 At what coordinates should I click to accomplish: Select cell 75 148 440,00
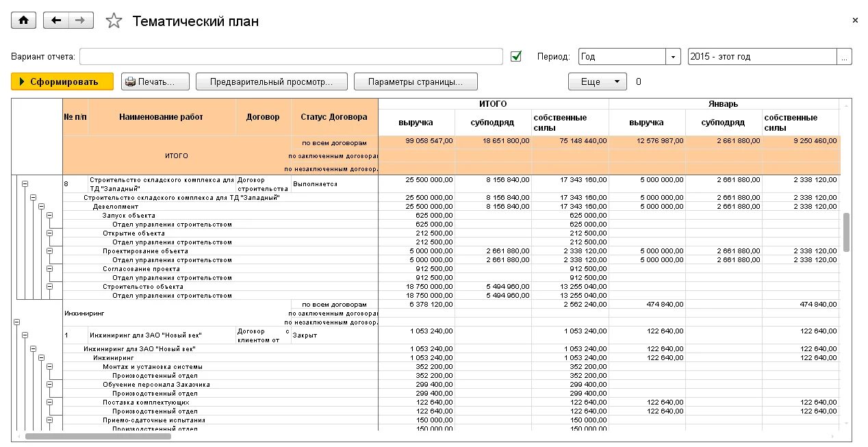click(570, 141)
